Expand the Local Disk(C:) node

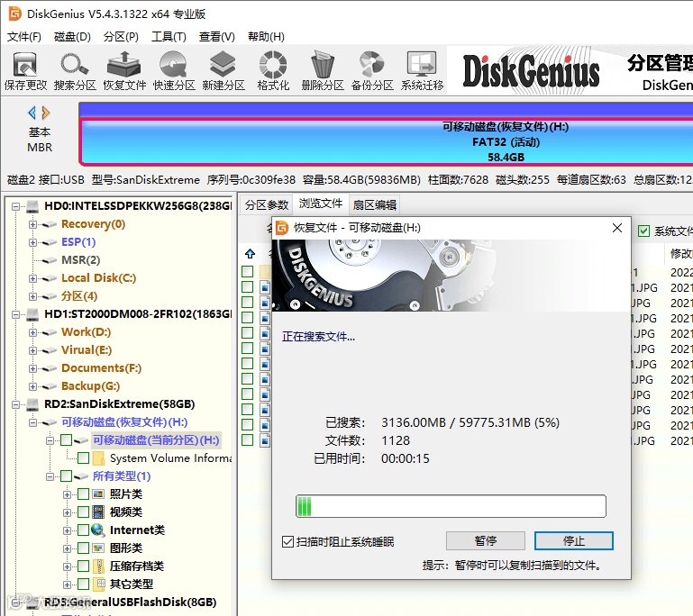(32, 278)
